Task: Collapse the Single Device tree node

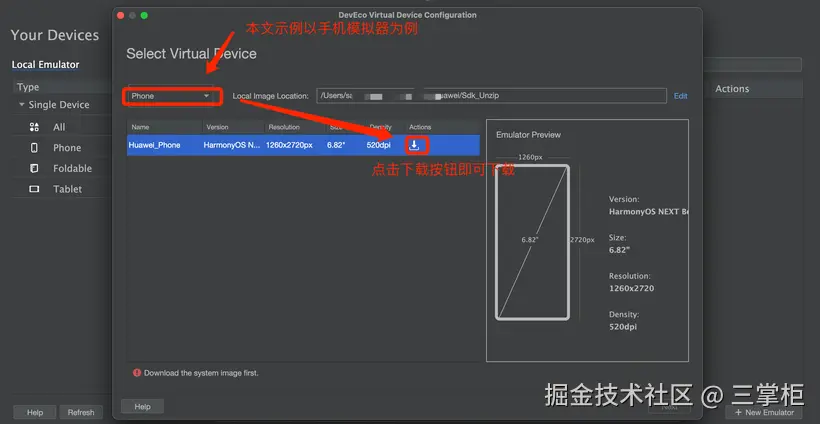Action: pos(22,105)
